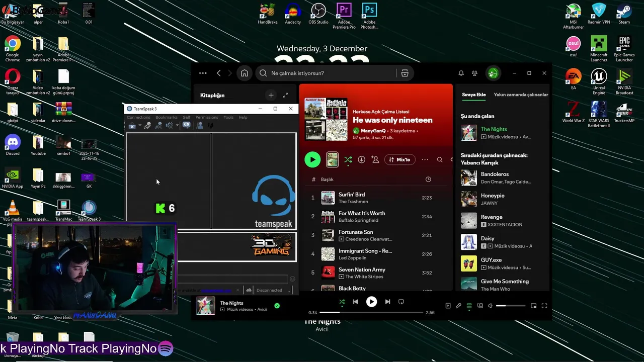Toggle the green saved checkmark for The Nights
Image resolution: width=644 pixels, height=362 pixels.
tap(277, 306)
